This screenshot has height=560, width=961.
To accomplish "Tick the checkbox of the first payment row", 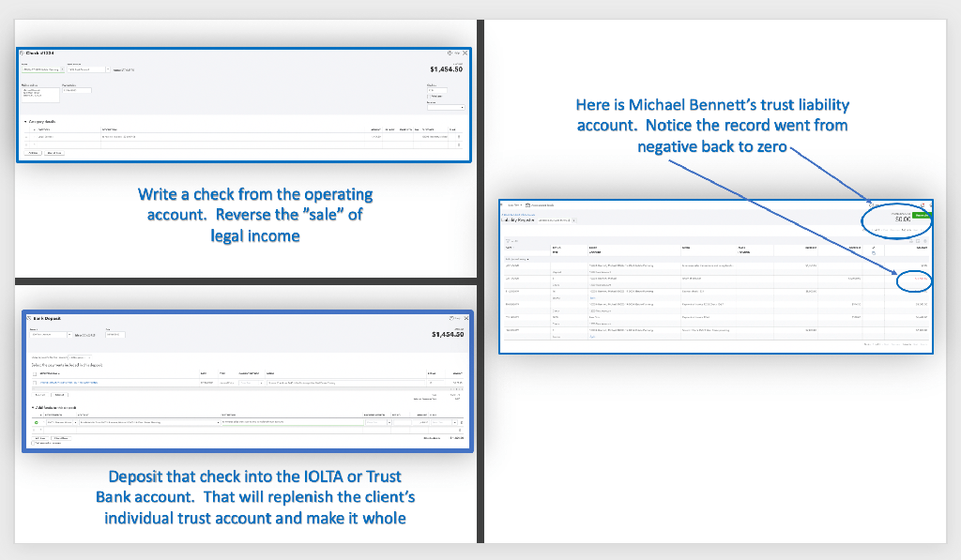I will tap(35, 383).
